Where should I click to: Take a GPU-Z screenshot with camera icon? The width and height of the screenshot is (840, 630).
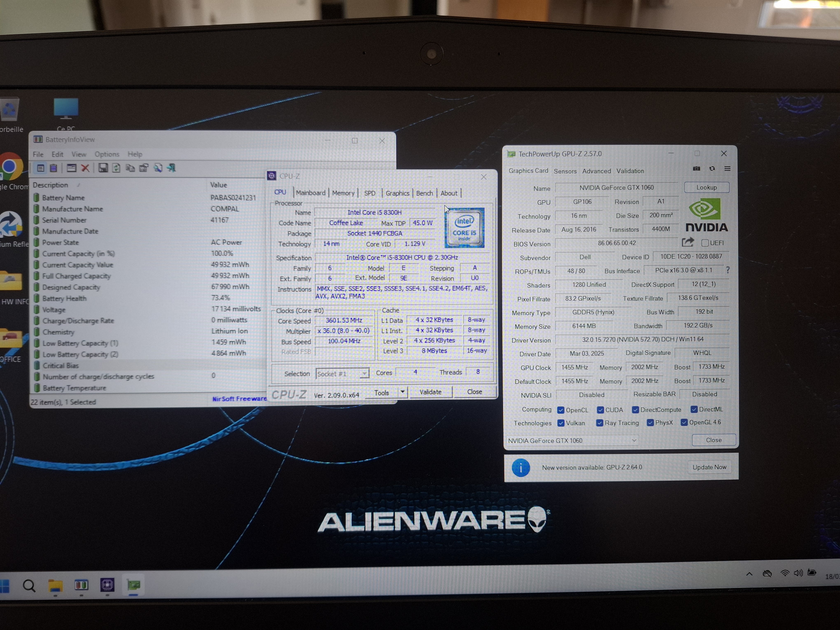[x=696, y=169]
